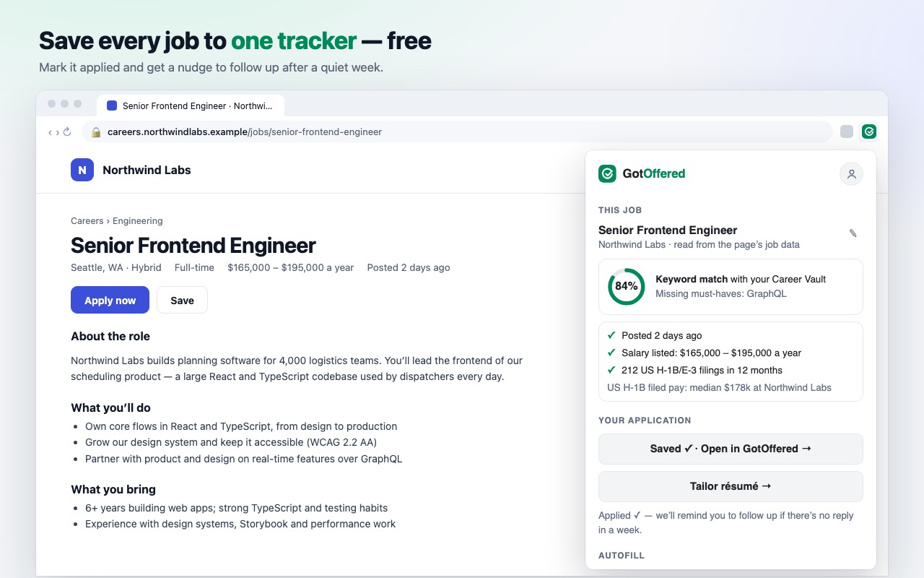The height and width of the screenshot is (578, 924).
Task: Click the 'About the role' heading
Action: click(x=110, y=336)
